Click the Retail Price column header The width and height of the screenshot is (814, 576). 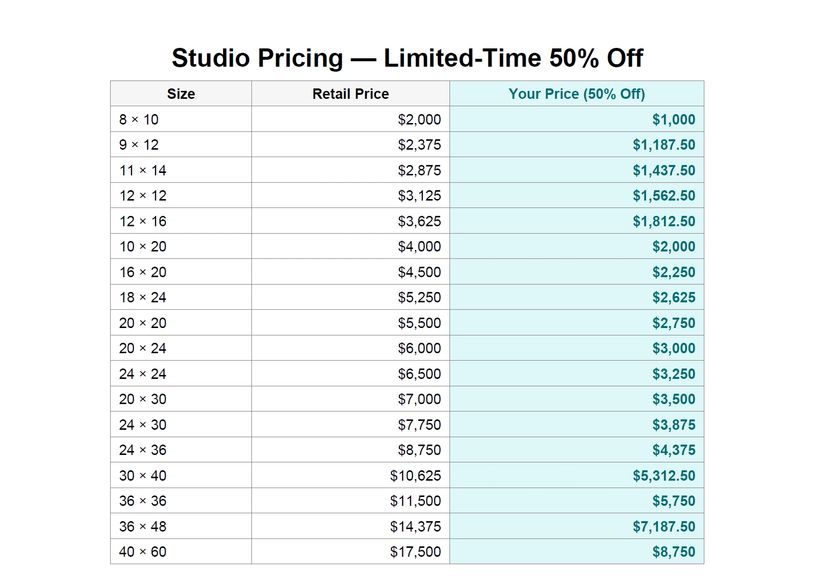[350, 94]
